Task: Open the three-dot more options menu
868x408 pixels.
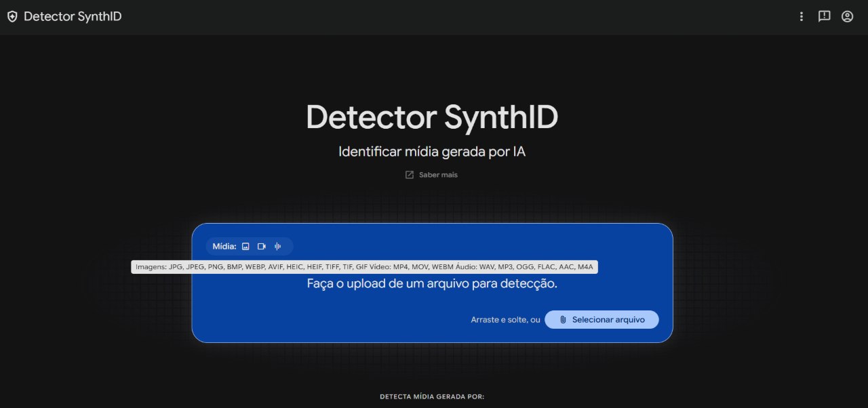Action: coord(802,16)
